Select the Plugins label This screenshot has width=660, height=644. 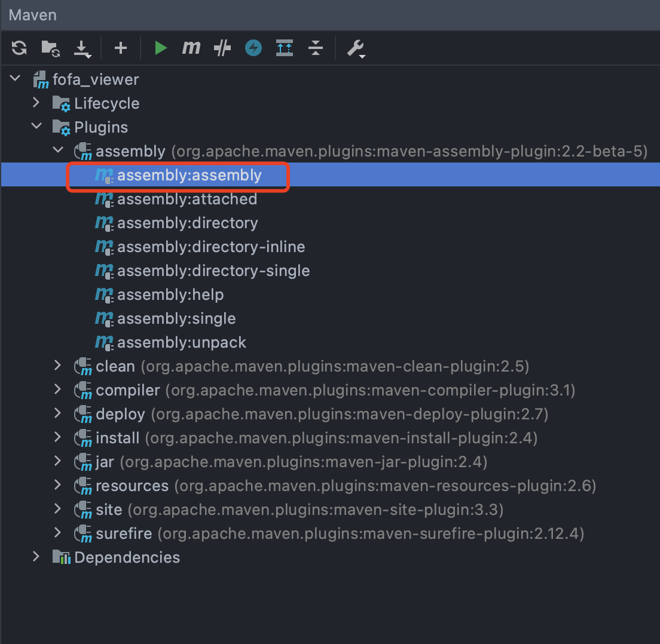[101, 127]
